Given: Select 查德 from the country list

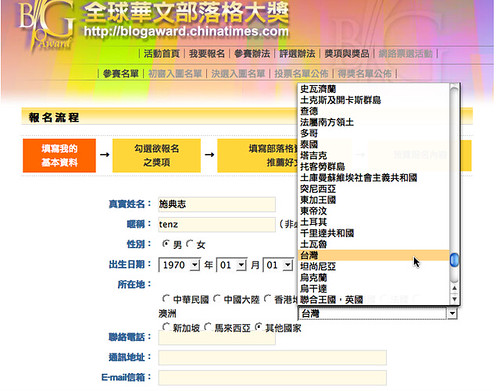Looking at the screenshot, I should pyautogui.click(x=373, y=111).
